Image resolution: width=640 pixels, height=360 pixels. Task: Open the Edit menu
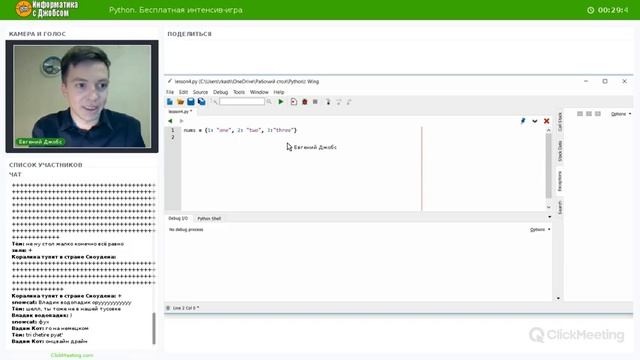[183, 92]
